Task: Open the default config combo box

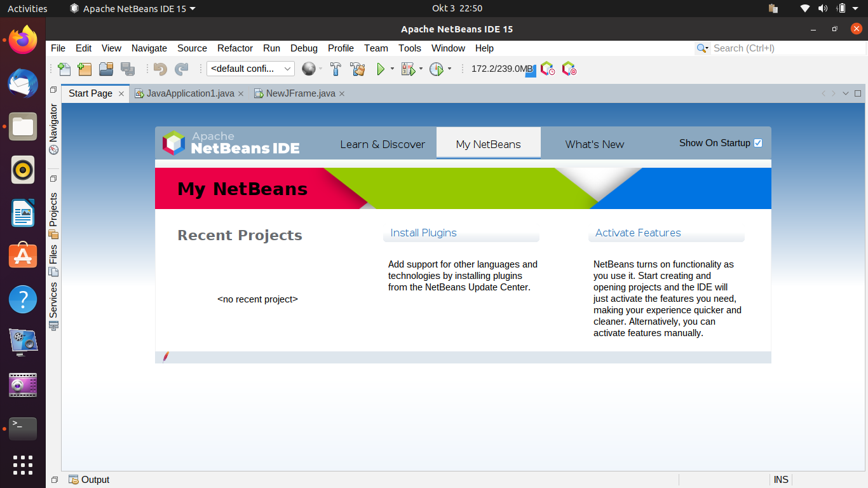Action: (x=250, y=69)
